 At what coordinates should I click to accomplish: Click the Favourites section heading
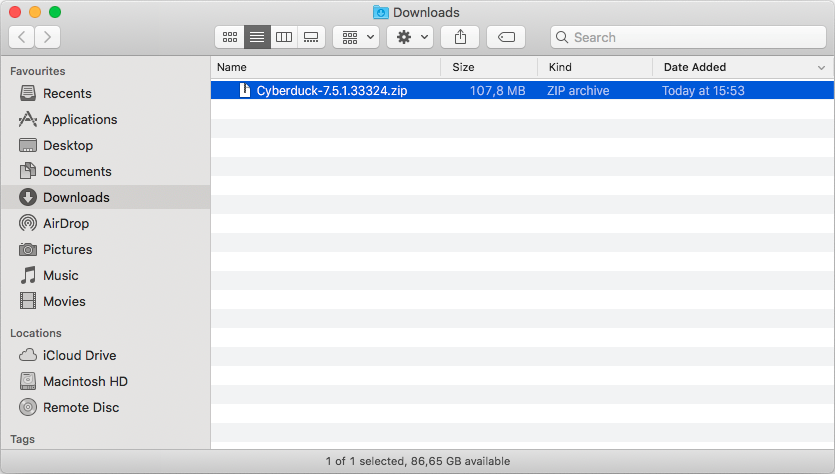click(x=38, y=71)
